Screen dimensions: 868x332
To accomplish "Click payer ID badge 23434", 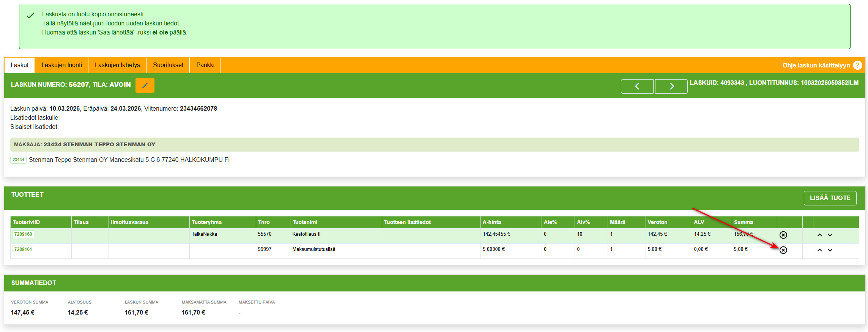I will 18,160.
